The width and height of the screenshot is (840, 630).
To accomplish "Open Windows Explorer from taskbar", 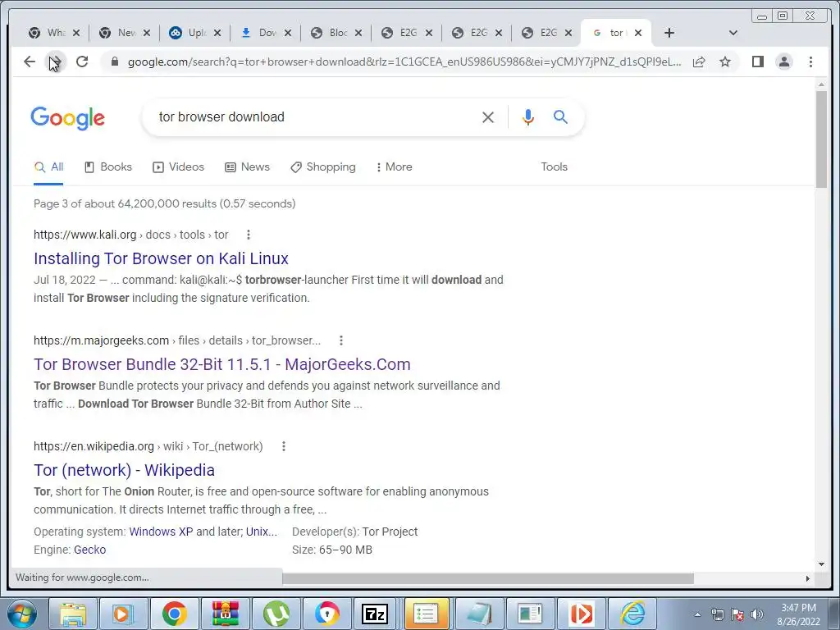I will coord(73,614).
